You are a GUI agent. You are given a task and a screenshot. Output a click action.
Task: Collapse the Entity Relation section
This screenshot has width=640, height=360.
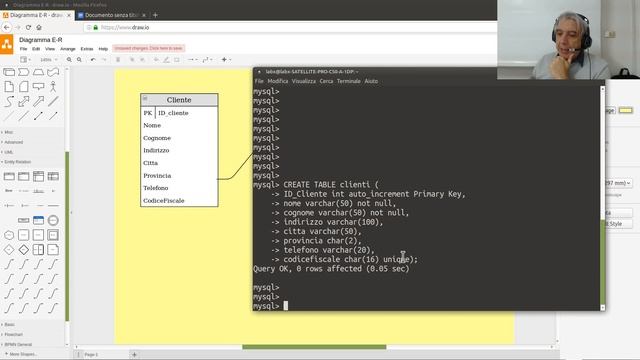pyautogui.click(x=17, y=162)
